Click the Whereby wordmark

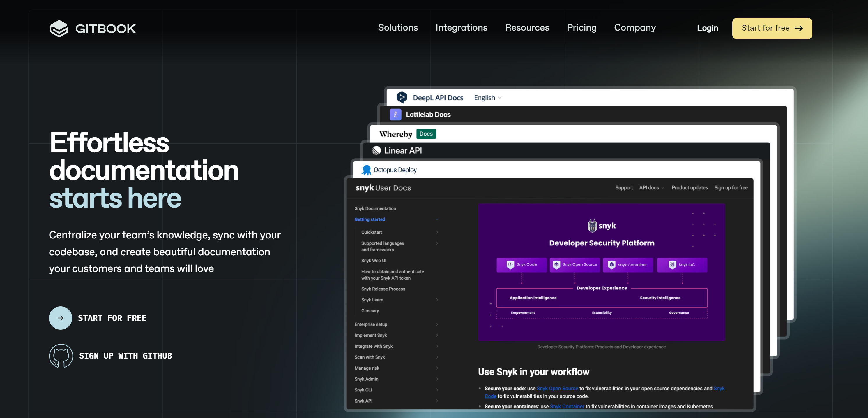click(x=396, y=134)
